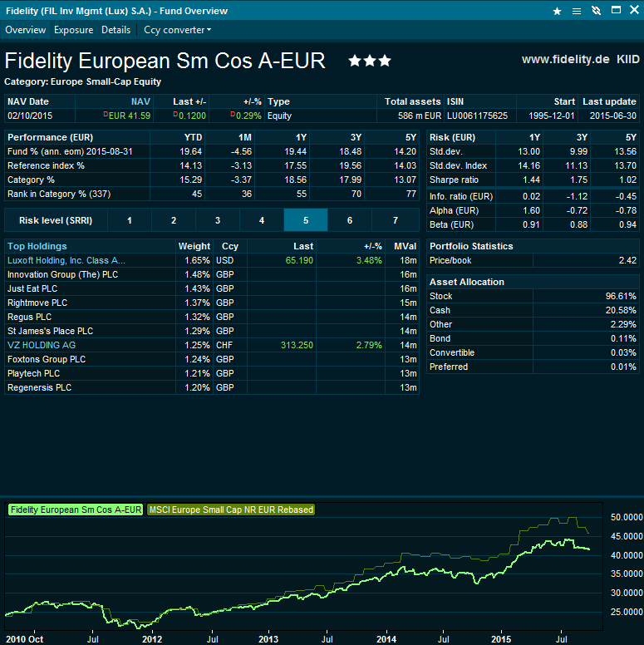This screenshot has height=645, width=644.
Task: Click the Sharpe ratio row label
Action: pos(454,180)
